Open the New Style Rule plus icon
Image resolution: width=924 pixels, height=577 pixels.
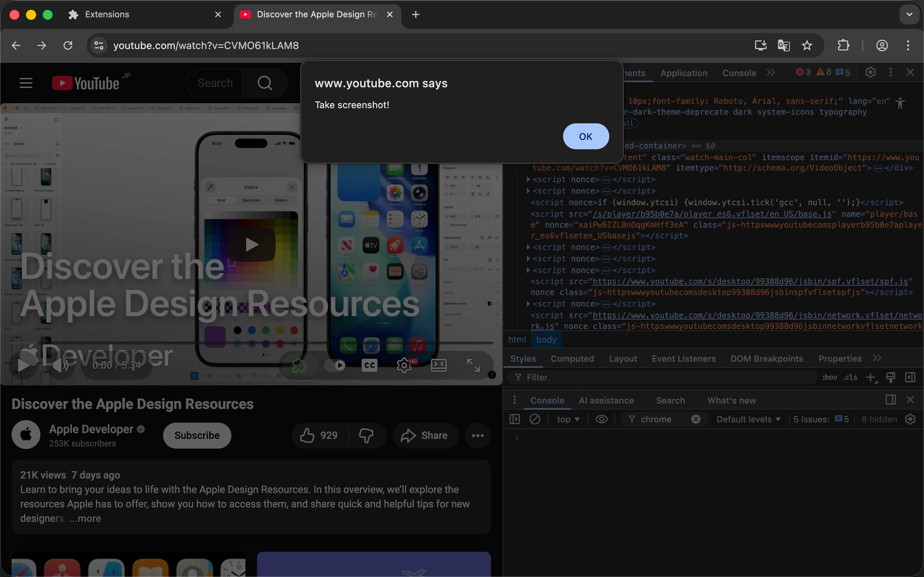pyautogui.click(x=871, y=378)
